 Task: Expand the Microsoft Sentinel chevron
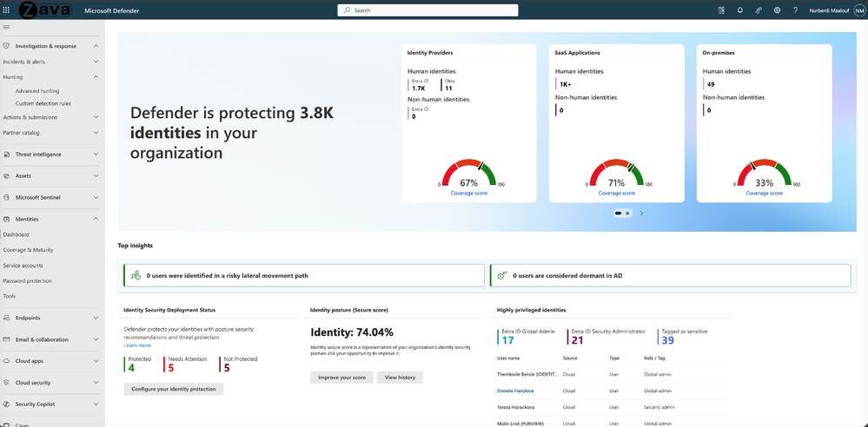coord(96,198)
